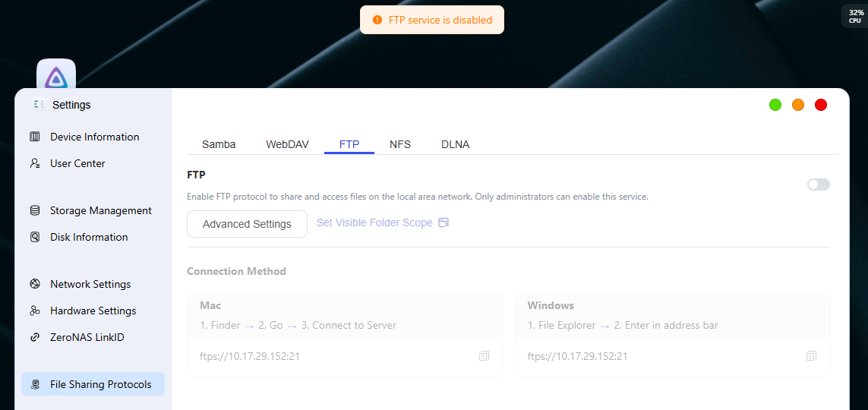
Task: Switch to the NFS tab
Action: pyautogui.click(x=400, y=144)
